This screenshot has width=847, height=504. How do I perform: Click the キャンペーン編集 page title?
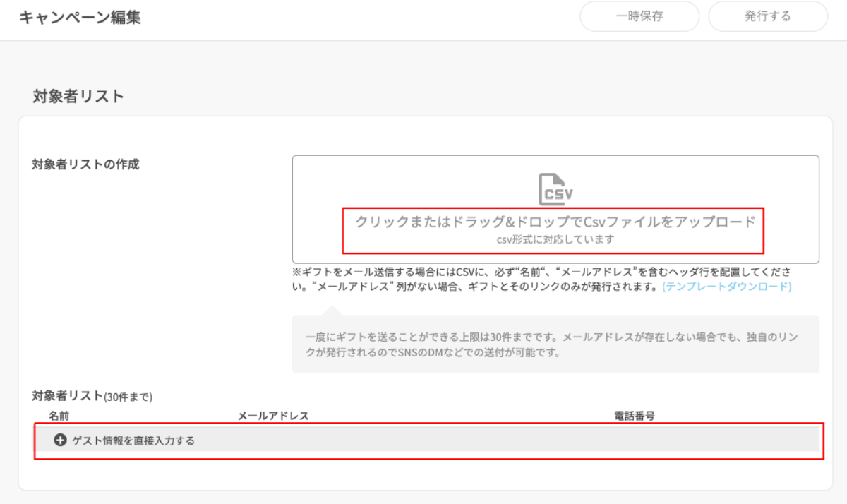[x=80, y=18]
